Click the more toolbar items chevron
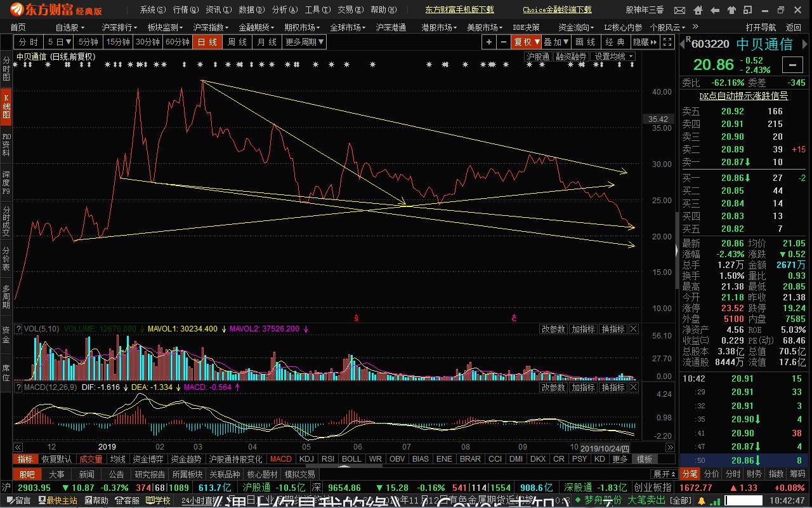The height and width of the screenshot is (508, 812). click(x=695, y=27)
